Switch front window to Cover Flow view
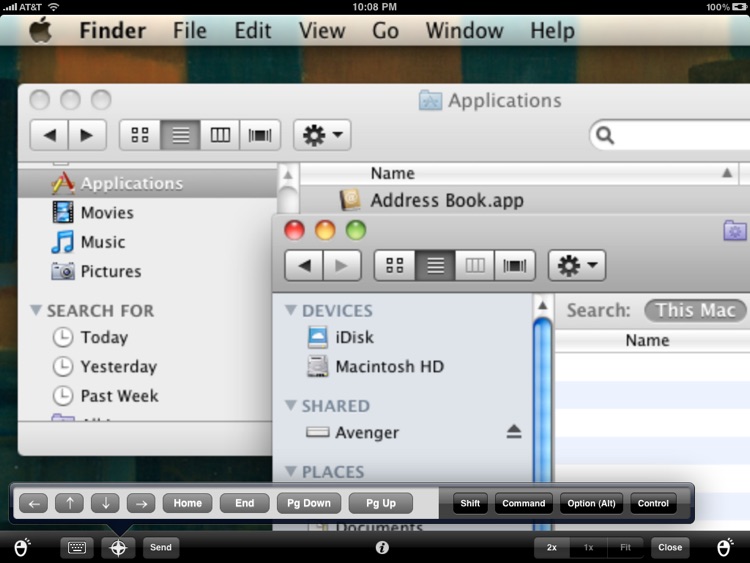This screenshot has height=563, width=750. tap(515, 265)
